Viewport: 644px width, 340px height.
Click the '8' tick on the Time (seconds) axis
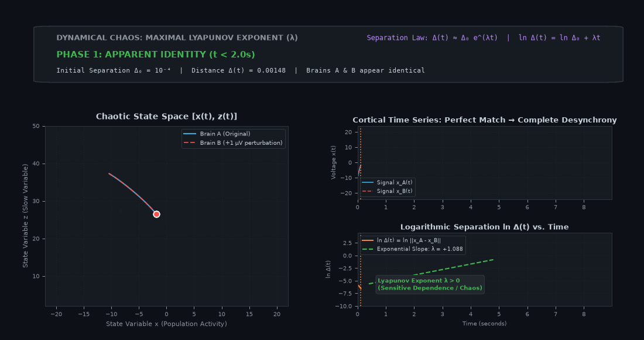point(584,314)
